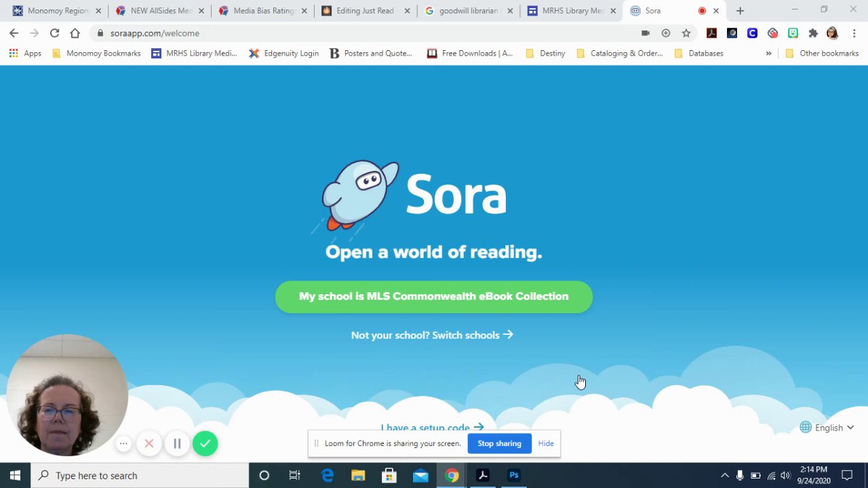The height and width of the screenshot is (488, 868).
Task: Open Photoshop from taskbar
Action: pos(514,475)
